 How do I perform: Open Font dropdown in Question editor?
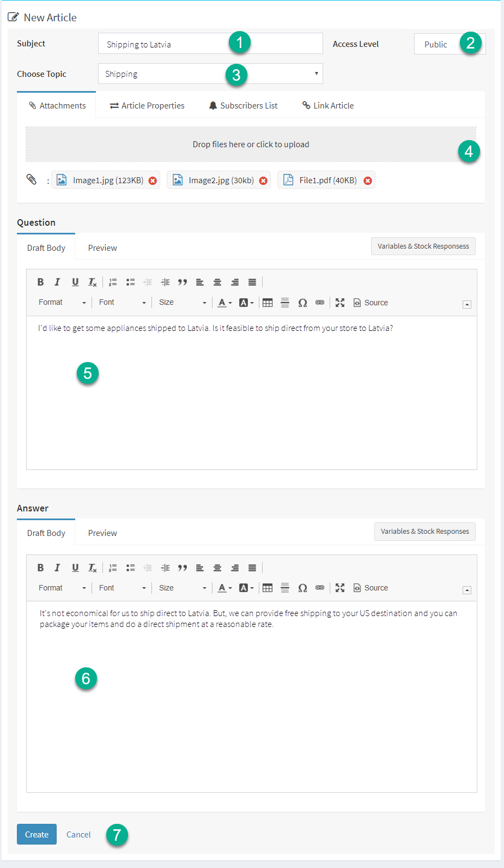coord(122,303)
